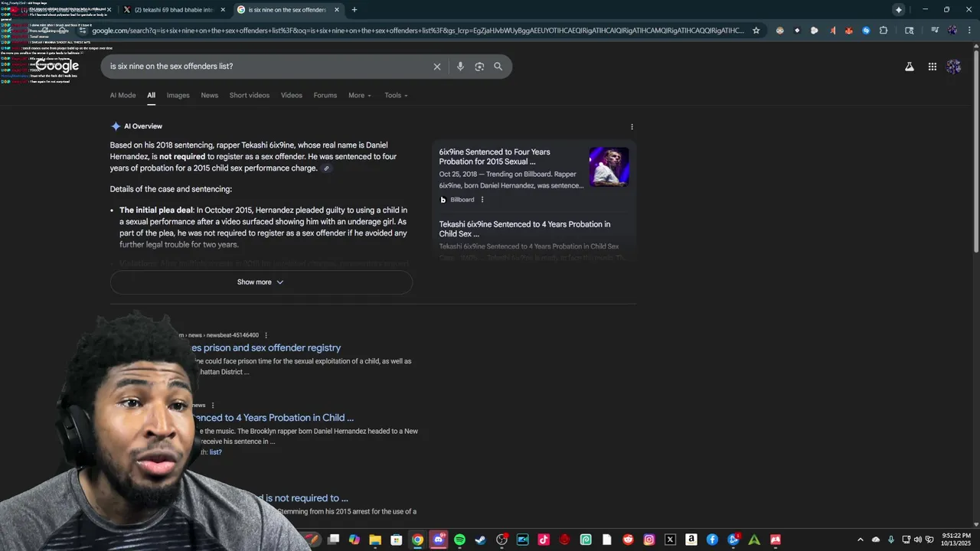Open Chrome Extensions puzzle icon
This screenshot has width=980, height=551.
(884, 31)
